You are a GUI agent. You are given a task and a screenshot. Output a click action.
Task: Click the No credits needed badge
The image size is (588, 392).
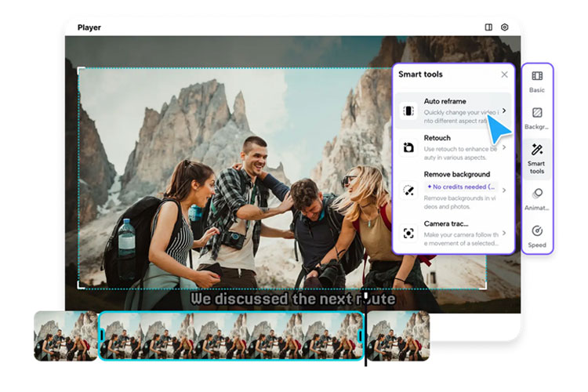coord(461,187)
